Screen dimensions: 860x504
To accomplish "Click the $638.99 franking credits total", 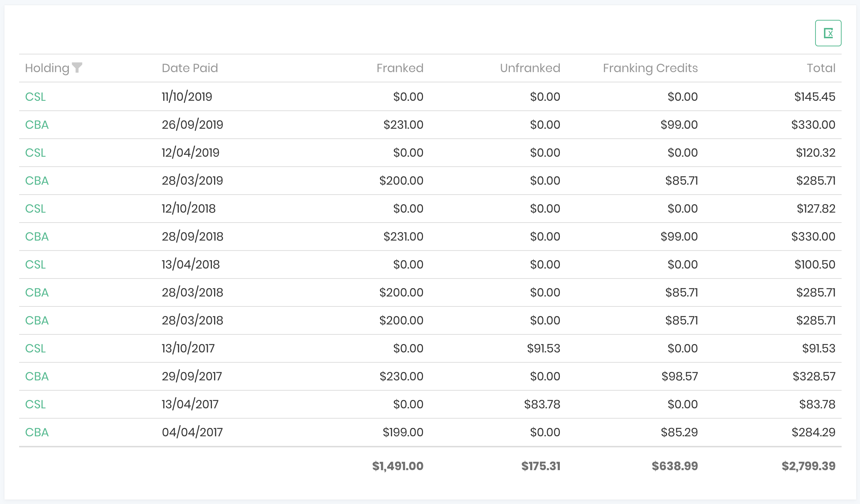I will point(675,466).
